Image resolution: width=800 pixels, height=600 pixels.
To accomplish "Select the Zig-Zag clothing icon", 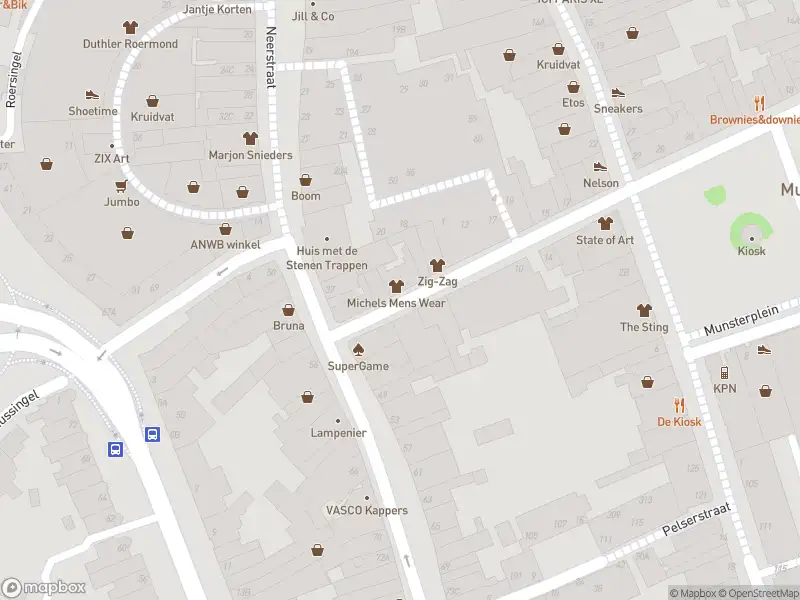I will pyautogui.click(x=437, y=265).
